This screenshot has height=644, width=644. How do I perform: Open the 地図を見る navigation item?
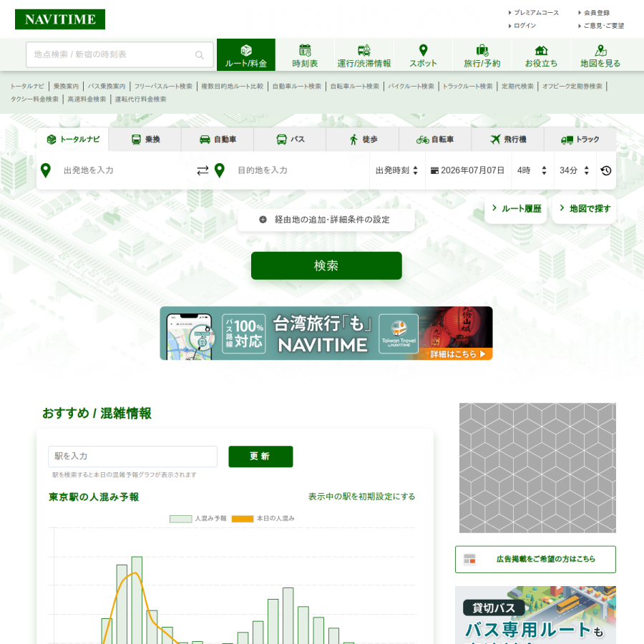tap(600, 54)
